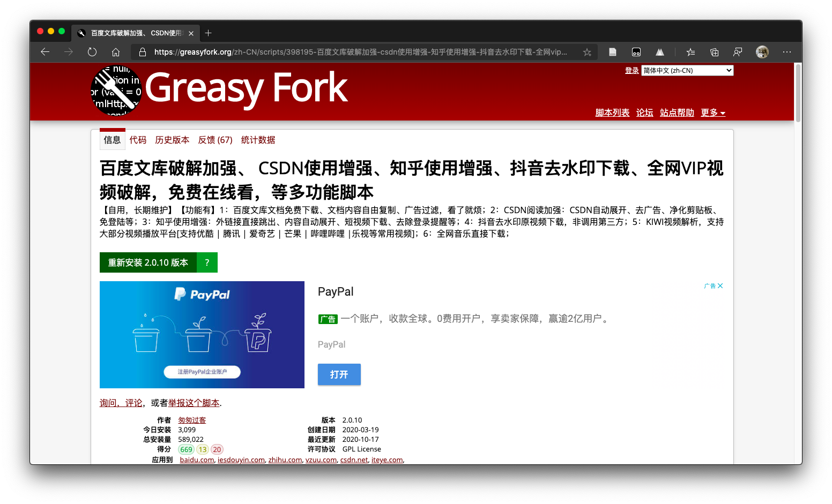832x504 pixels.
Task: Open the 脚本列表 scripts list
Action: pyautogui.click(x=612, y=112)
